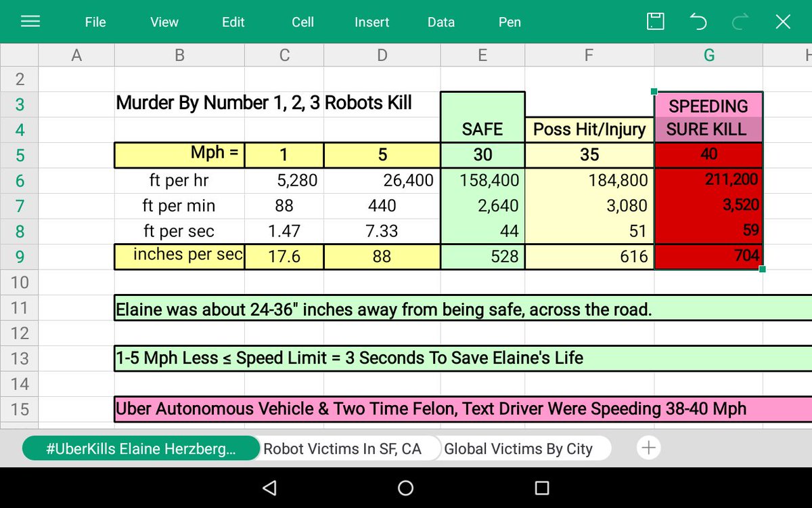Redo the last undone action
Screen dimensions: 812x508
[x=740, y=22]
